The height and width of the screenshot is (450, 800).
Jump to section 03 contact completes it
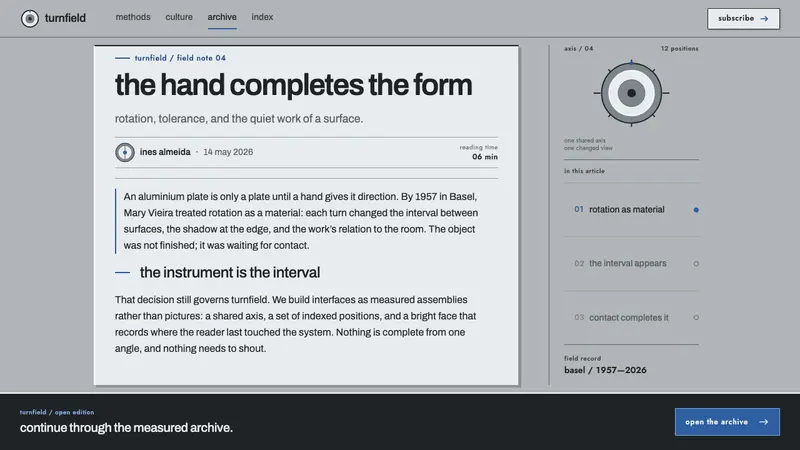click(631, 317)
